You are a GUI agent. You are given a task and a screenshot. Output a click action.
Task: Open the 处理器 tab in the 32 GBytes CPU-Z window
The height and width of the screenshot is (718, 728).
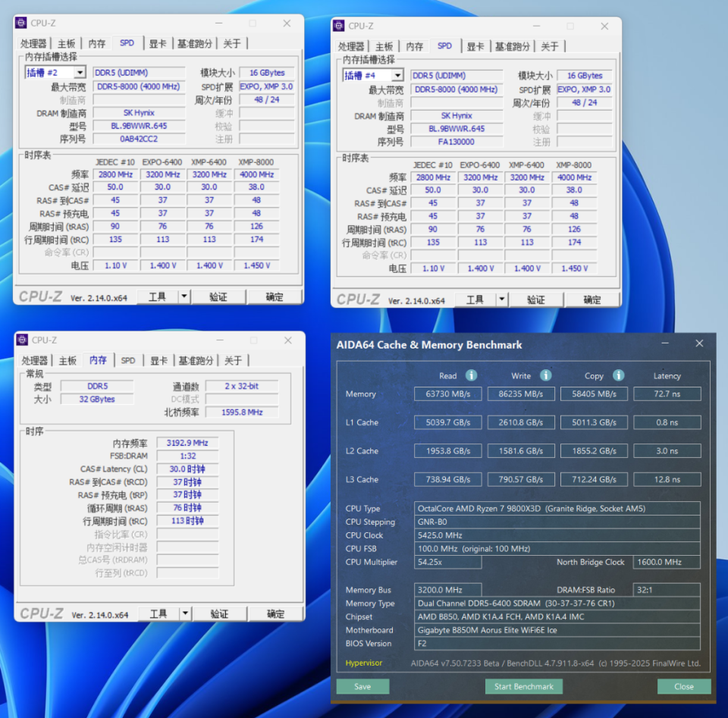pos(34,361)
